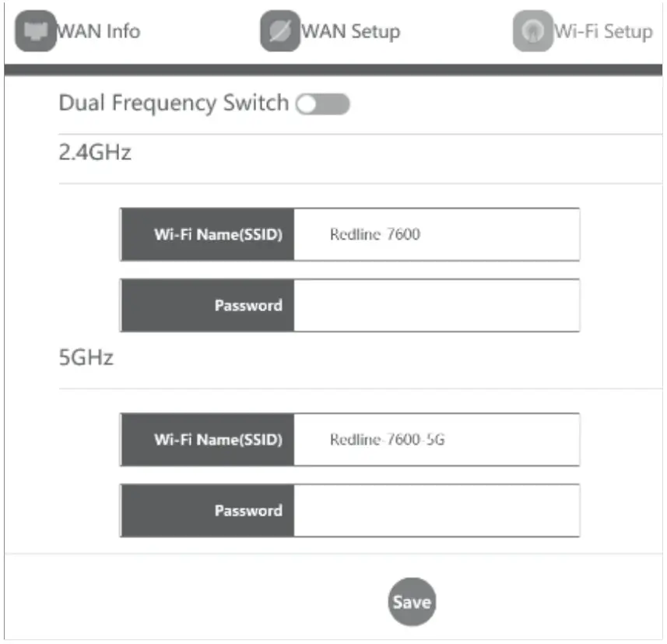
Task: Click the 5GHz Password input box
Action: (x=436, y=510)
